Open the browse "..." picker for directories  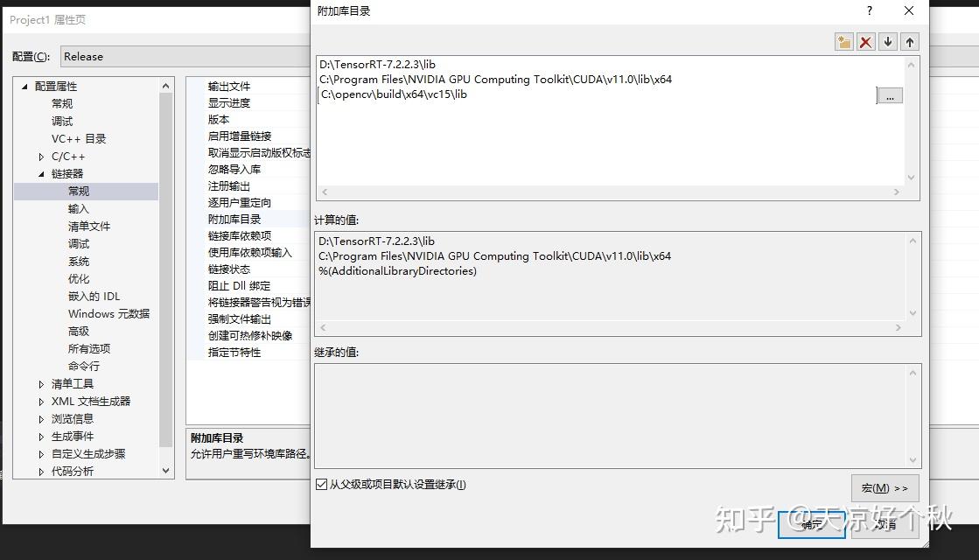click(890, 95)
